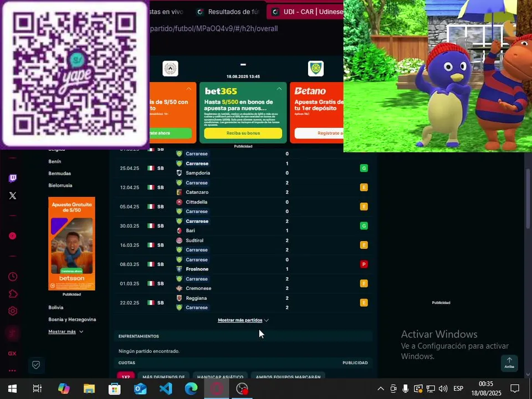Open X (Twitter) panel in sidebar
The height and width of the screenshot is (399, 532).
pos(13,196)
